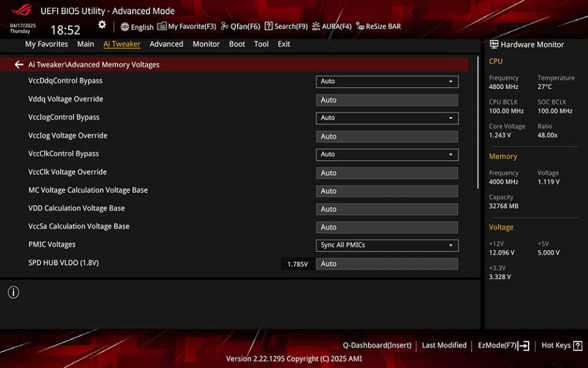Click the settings list scrollbar
Screen dimensions: 588x368
tap(478, 123)
